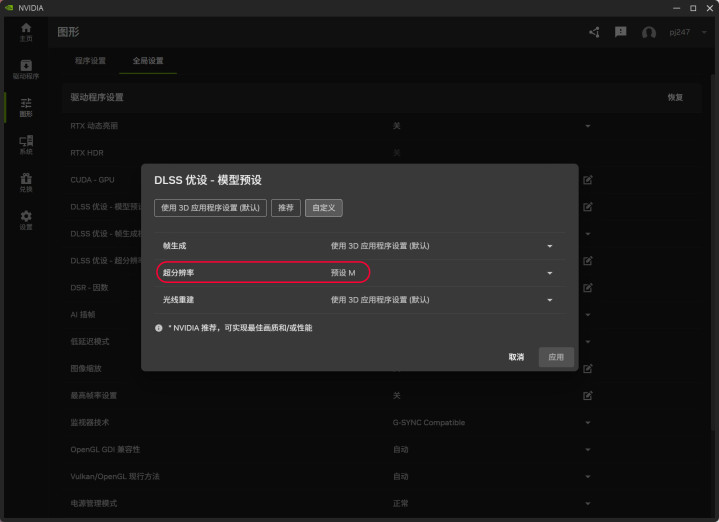Expand the 光线重建 dropdown in dialog

549,300
